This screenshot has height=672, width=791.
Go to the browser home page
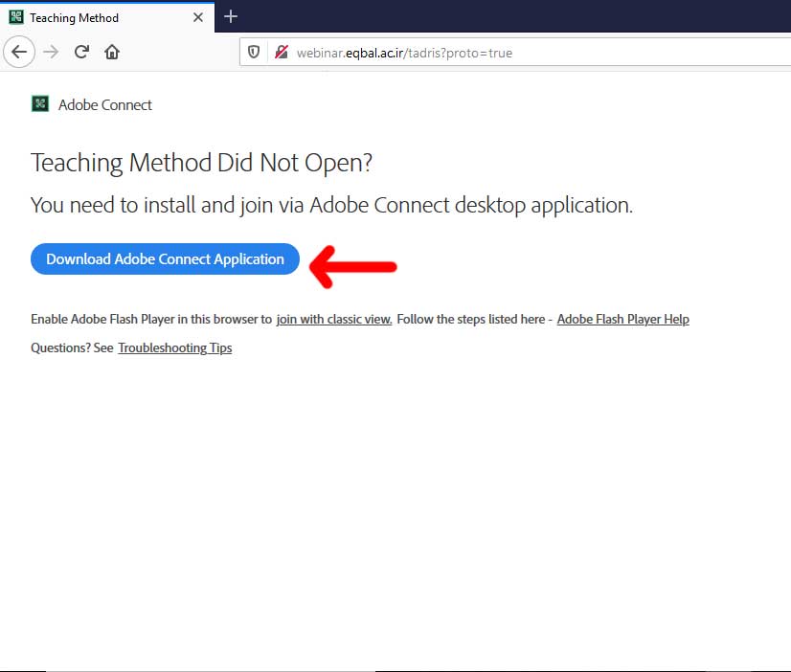pyautogui.click(x=112, y=52)
